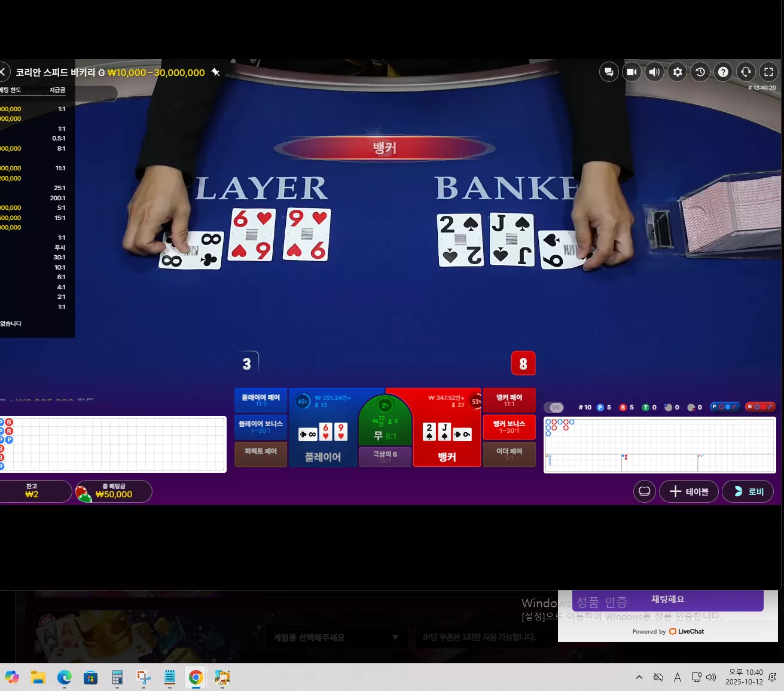Image resolution: width=784 pixels, height=691 pixels.
Task: Click the bead road scoreboard on left
Action: point(112,444)
